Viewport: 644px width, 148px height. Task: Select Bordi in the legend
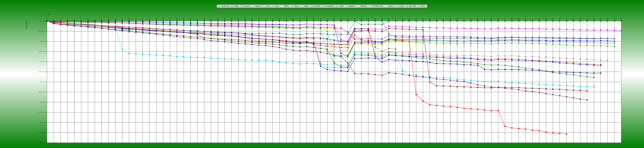pos(268,6)
